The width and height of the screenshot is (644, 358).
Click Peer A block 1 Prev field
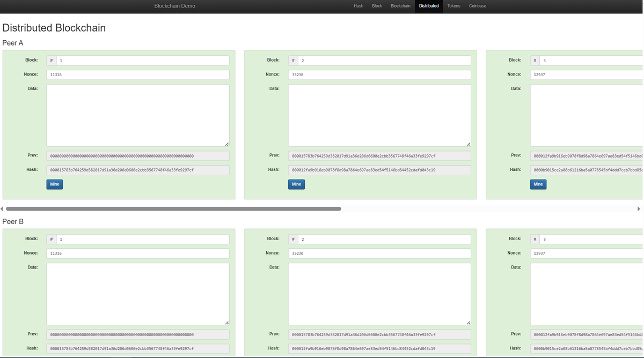tap(138, 156)
